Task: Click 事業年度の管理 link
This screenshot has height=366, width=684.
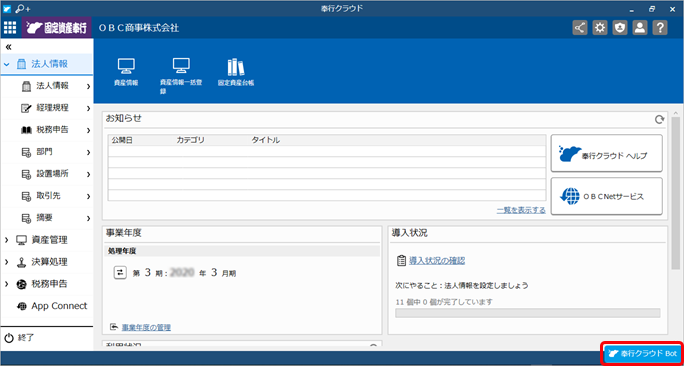Action: 146,327
